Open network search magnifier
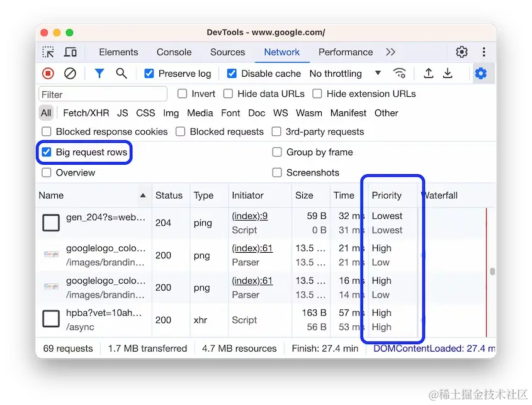532x405 pixels. (121, 73)
